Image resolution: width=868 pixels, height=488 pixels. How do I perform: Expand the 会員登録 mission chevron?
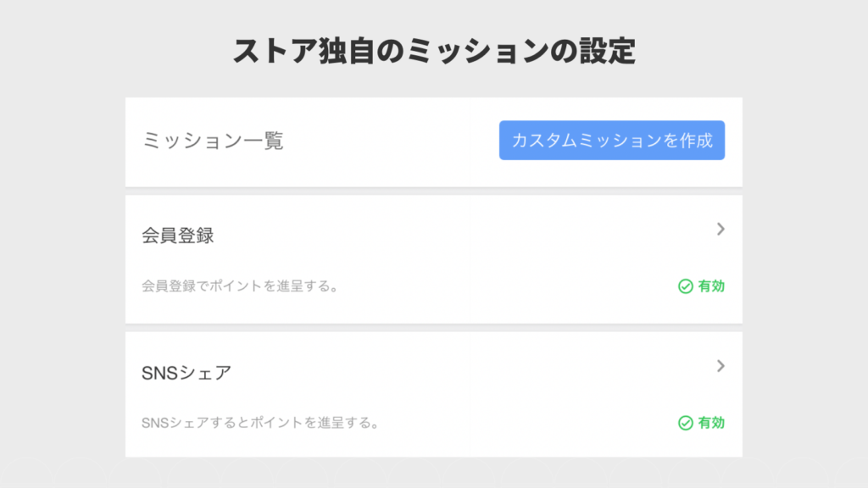pos(721,229)
